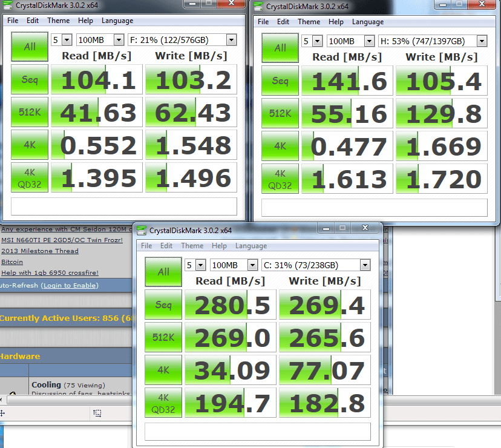Screen dimensions: 501x448
Task: Select the 4K write result 1.548
Action: pos(191,145)
